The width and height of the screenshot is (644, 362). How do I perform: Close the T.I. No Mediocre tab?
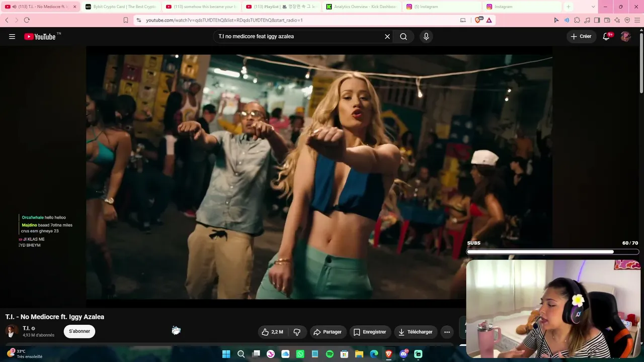[x=74, y=7]
